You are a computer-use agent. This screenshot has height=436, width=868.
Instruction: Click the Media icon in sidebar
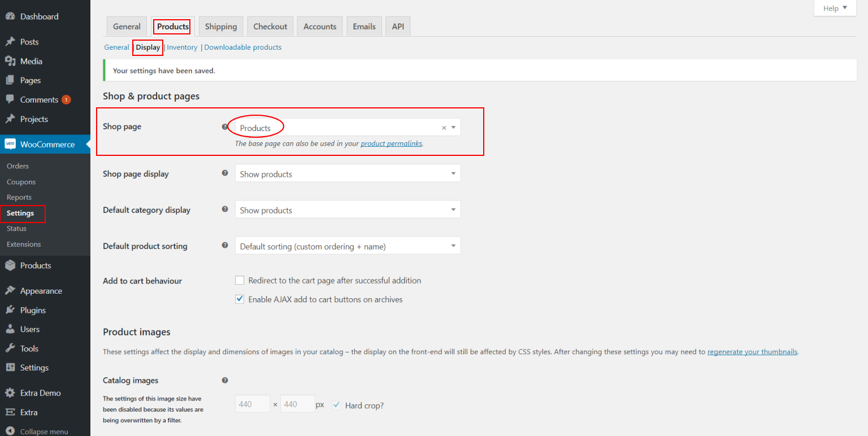[10, 61]
